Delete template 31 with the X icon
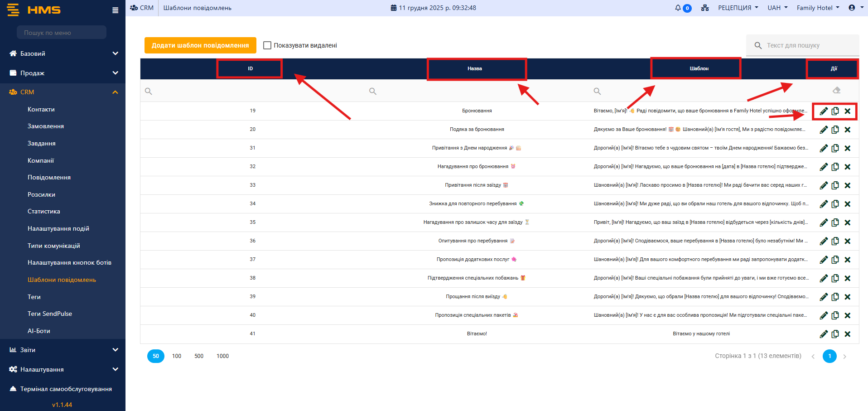This screenshot has width=868, height=411. (x=848, y=148)
